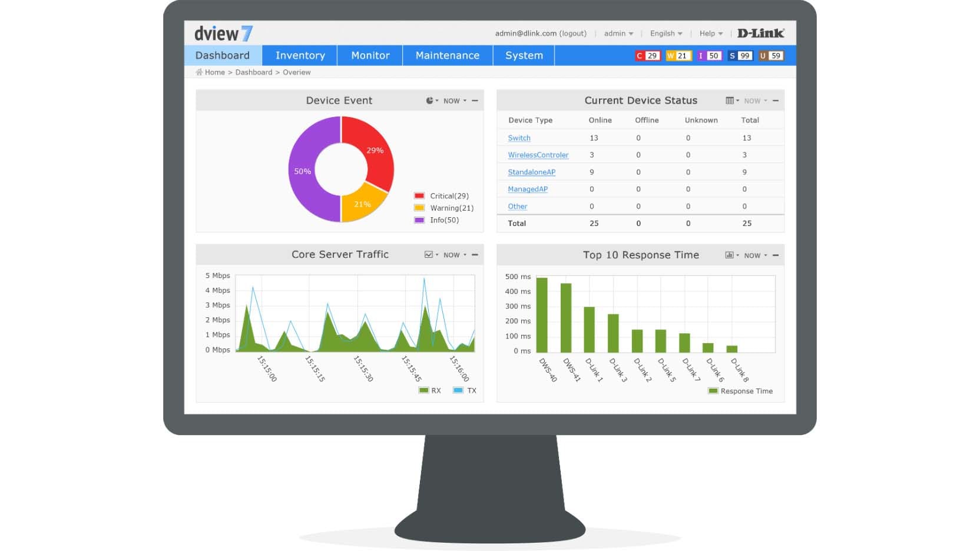Switch to the Inventory tab

click(x=300, y=55)
